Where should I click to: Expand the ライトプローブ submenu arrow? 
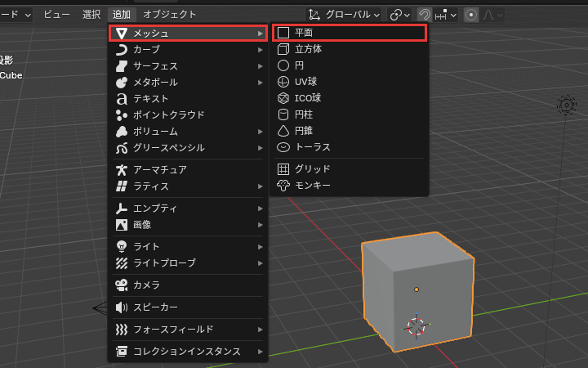tap(261, 263)
